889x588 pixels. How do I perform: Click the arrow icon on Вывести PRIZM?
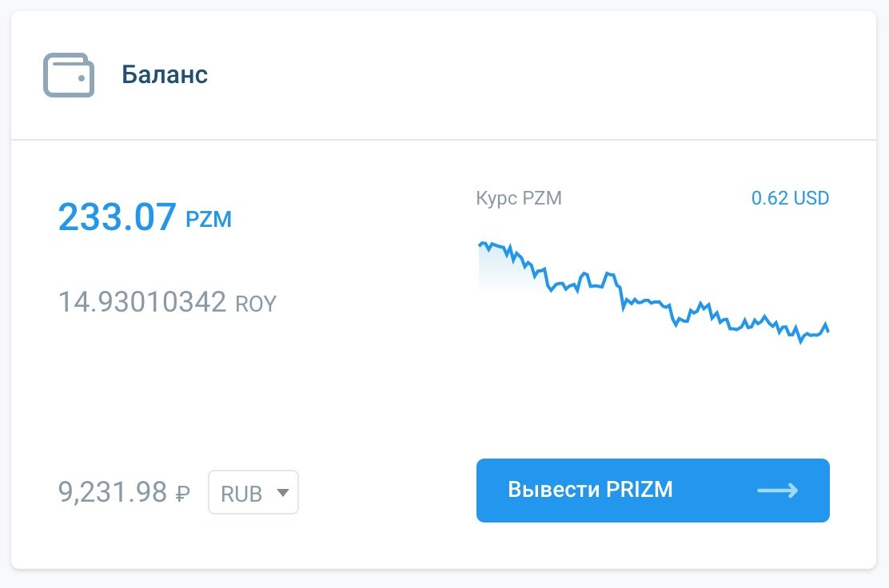coord(777,491)
